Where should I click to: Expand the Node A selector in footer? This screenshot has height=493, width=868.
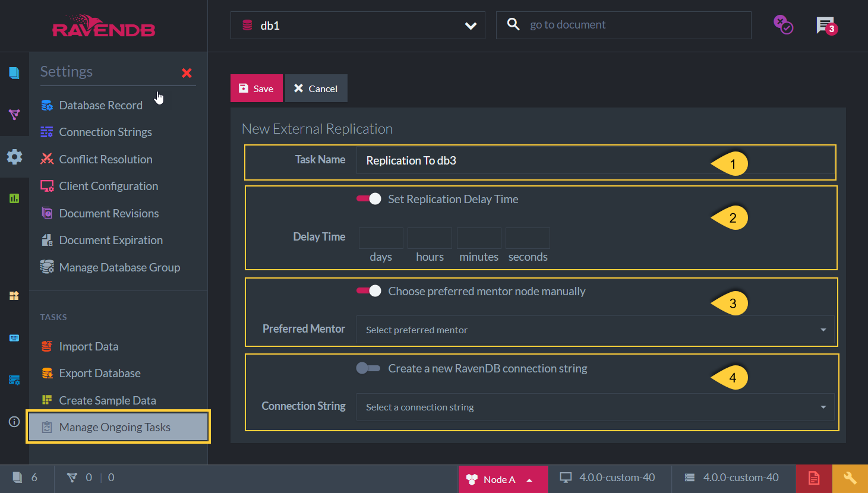pyautogui.click(x=503, y=479)
